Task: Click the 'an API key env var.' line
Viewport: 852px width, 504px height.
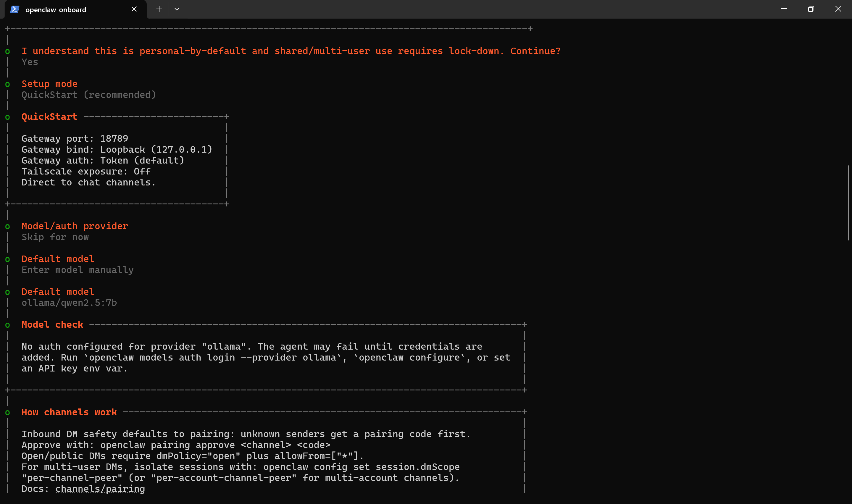Action: [x=74, y=369]
